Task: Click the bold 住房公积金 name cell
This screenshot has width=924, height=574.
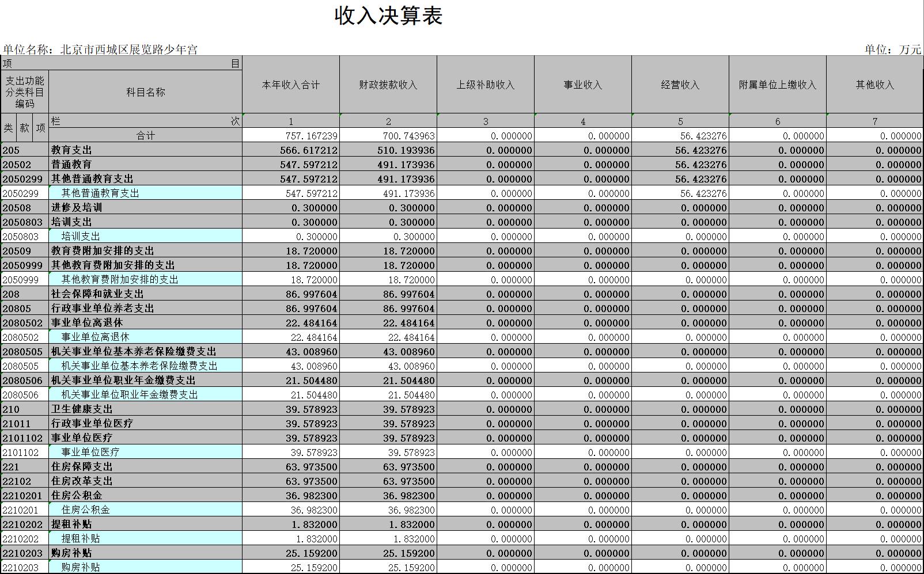Action: tap(146, 495)
